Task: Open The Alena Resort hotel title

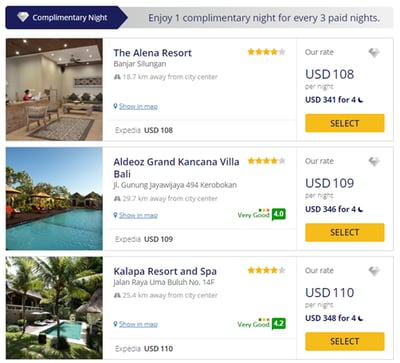Action: tap(152, 53)
